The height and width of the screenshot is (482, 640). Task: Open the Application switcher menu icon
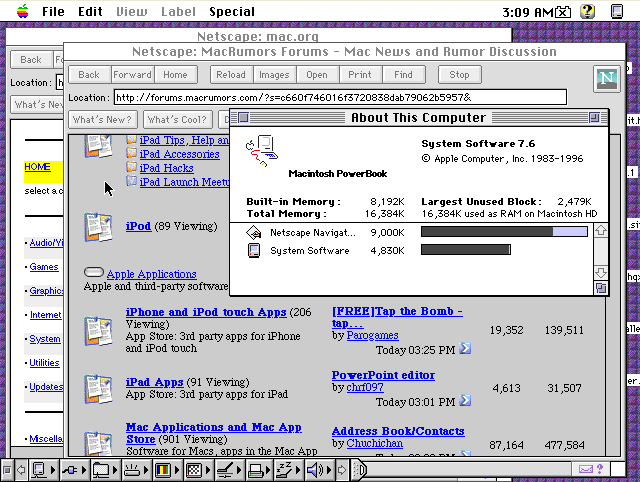coord(616,11)
